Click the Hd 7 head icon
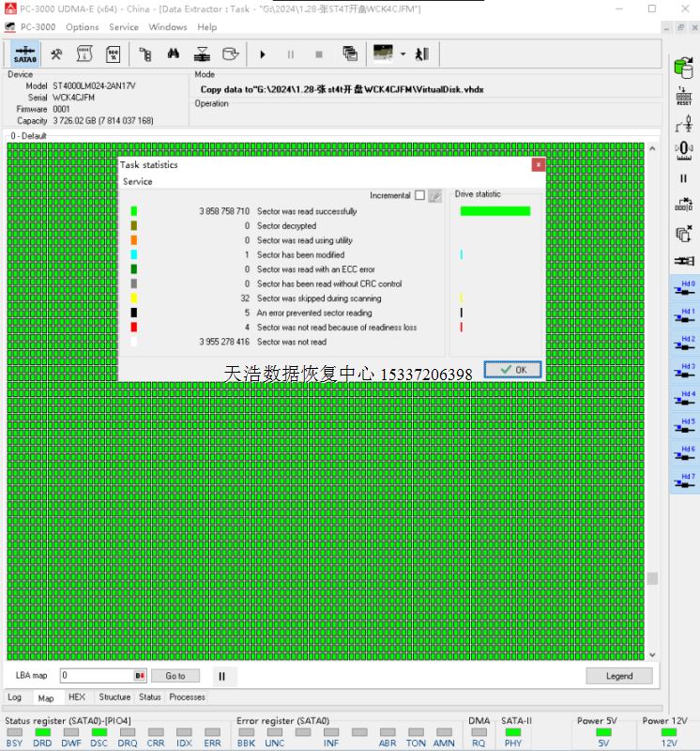 click(683, 481)
